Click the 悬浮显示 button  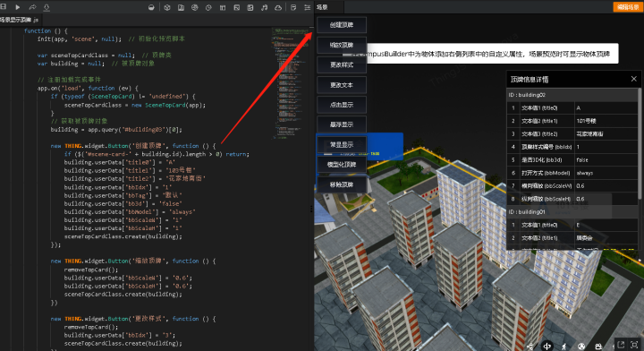(342, 124)
